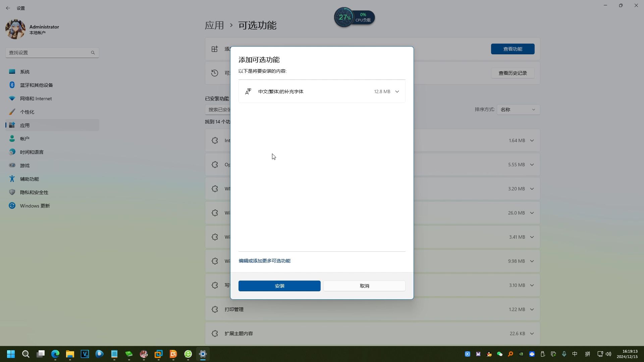The width and height of the screenshot is (644, 362).
Task: Expand details of 中文(繁体)的补充字体
Action: pos(397,91)
